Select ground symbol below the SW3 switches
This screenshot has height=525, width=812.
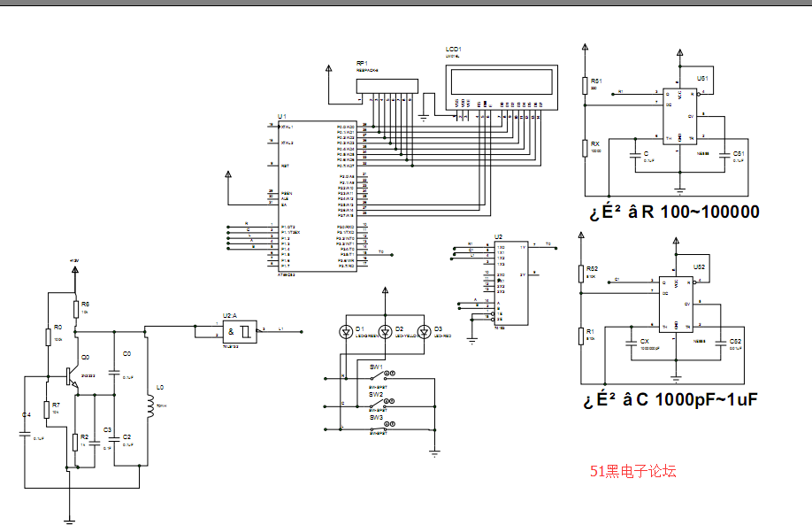click(434, 453)
